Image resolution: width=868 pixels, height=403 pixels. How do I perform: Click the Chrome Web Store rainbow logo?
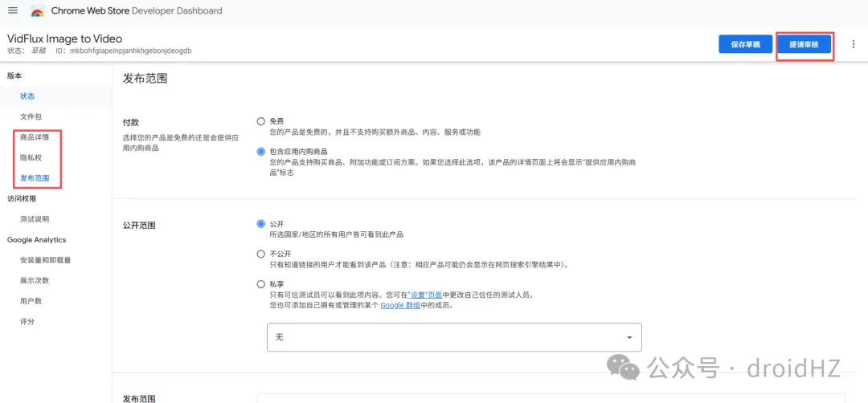point(38,11)
